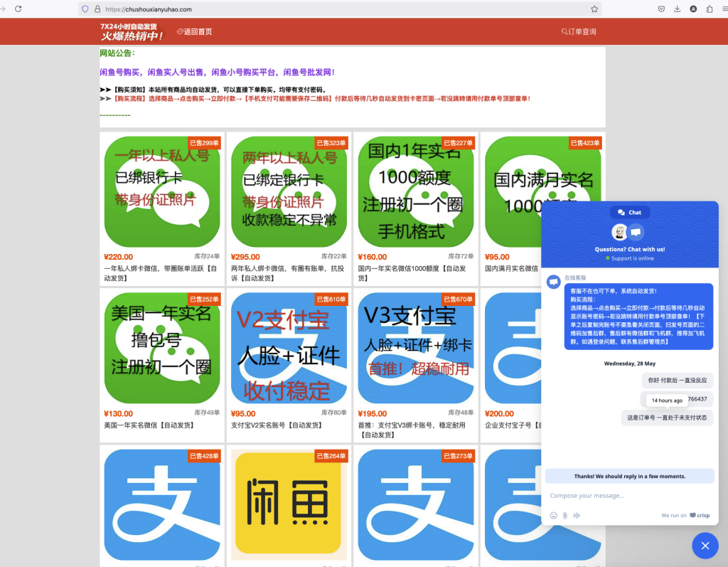The height and width of the screenshot is (567, 728).
Task: Open the 首推：支付宝V3绑卡账号 title link
Action: [x=412, y=430]
